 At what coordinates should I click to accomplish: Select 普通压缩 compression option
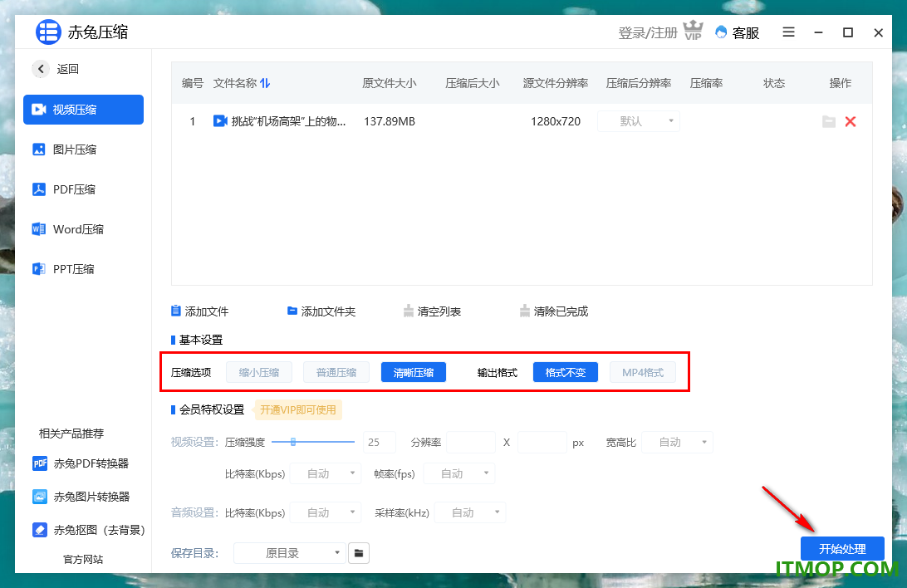click(x=336, y=372)
